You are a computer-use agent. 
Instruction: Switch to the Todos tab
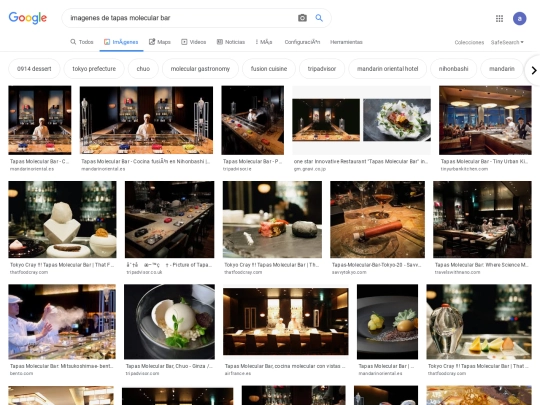(82, 42)
